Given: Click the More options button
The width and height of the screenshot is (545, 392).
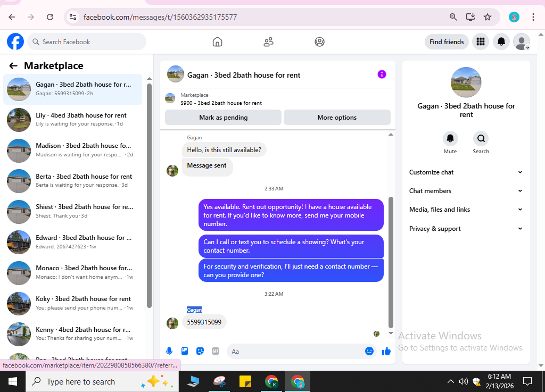Looking at the screenshot, I should (337, 118).
